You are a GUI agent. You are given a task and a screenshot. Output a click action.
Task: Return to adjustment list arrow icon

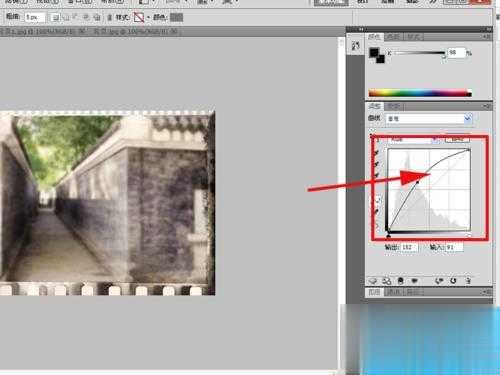point(373,281)
